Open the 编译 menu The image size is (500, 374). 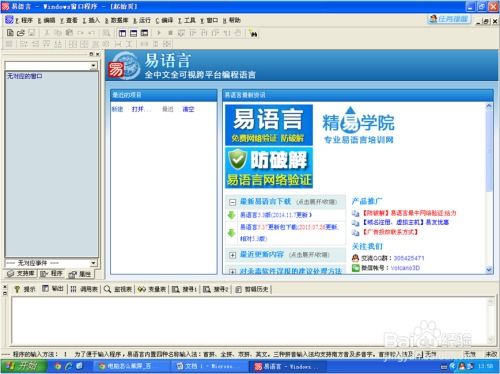pyautogui.click(x=164, y=20)
